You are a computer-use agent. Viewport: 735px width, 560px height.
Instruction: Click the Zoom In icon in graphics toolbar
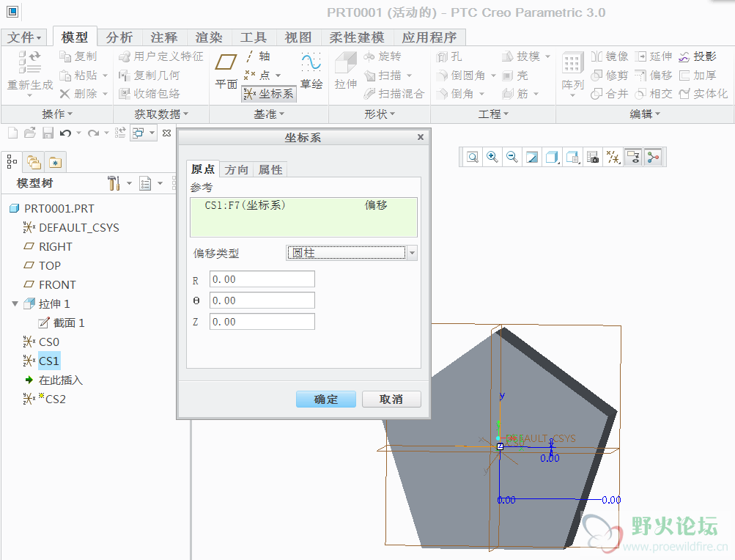point(492,157)
